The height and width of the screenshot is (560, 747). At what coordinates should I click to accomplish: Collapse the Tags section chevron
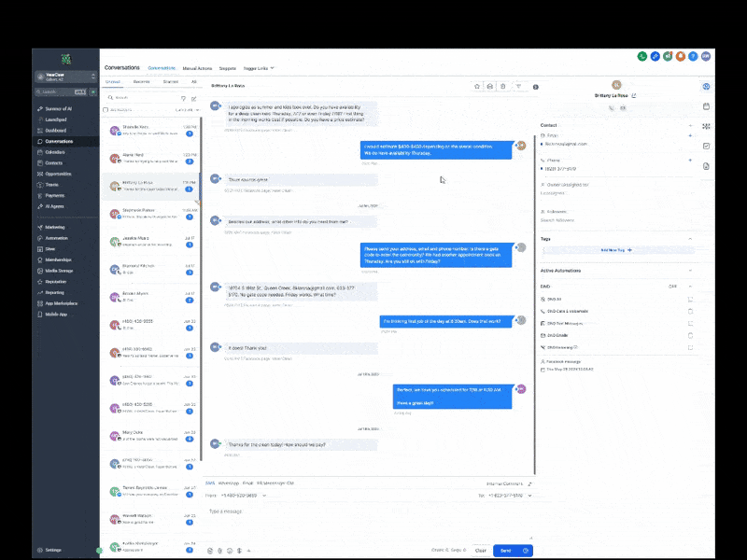pyautogui.click(x=690, y=239)
